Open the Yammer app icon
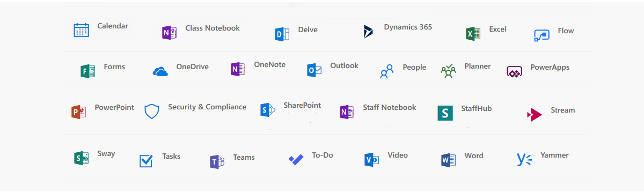The height and width of the screenshot is (193, 644). [x=525, y=159]
